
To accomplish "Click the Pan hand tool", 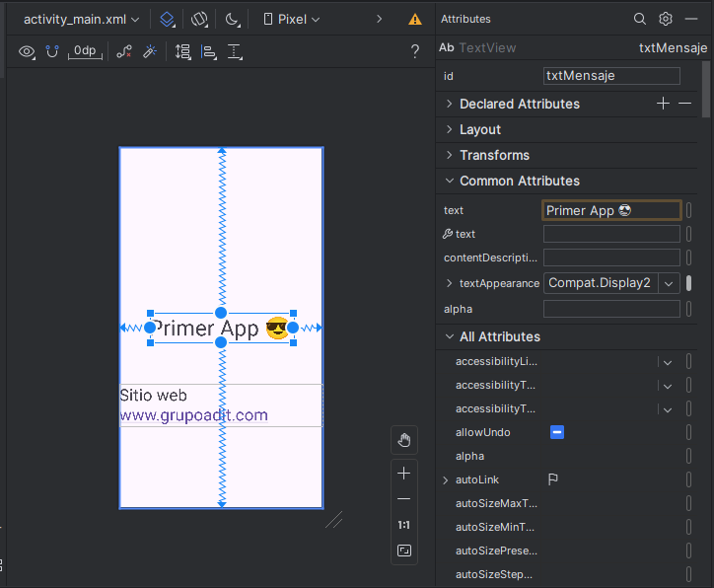I will (x=403, y=440).
